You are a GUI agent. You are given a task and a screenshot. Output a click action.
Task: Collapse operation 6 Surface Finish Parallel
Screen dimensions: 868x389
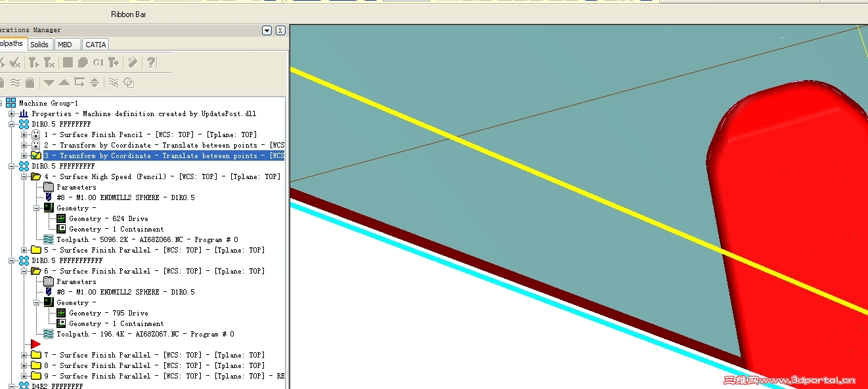coord(24,271)
